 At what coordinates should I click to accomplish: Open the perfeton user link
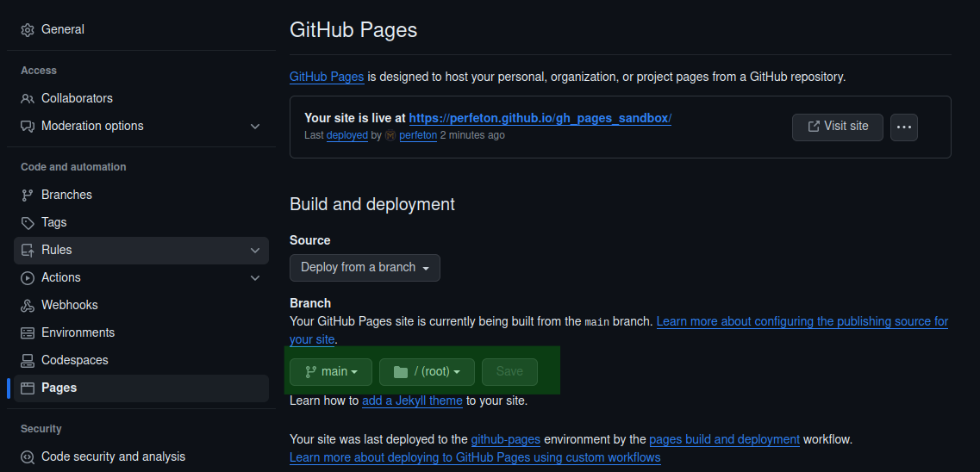(x=418, y=135)
